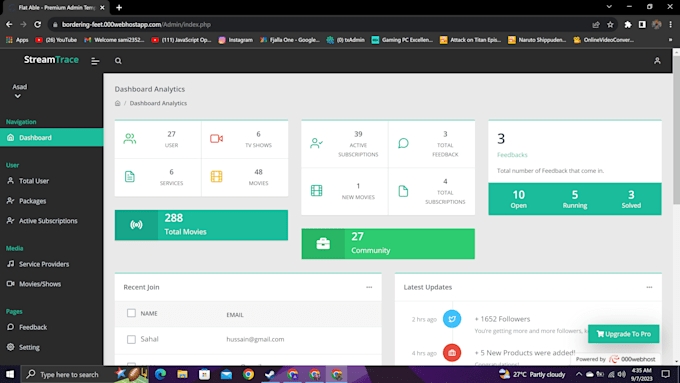Open the user profile icon in header
Viewport: 680px width, 383px height.
(657, 61)
